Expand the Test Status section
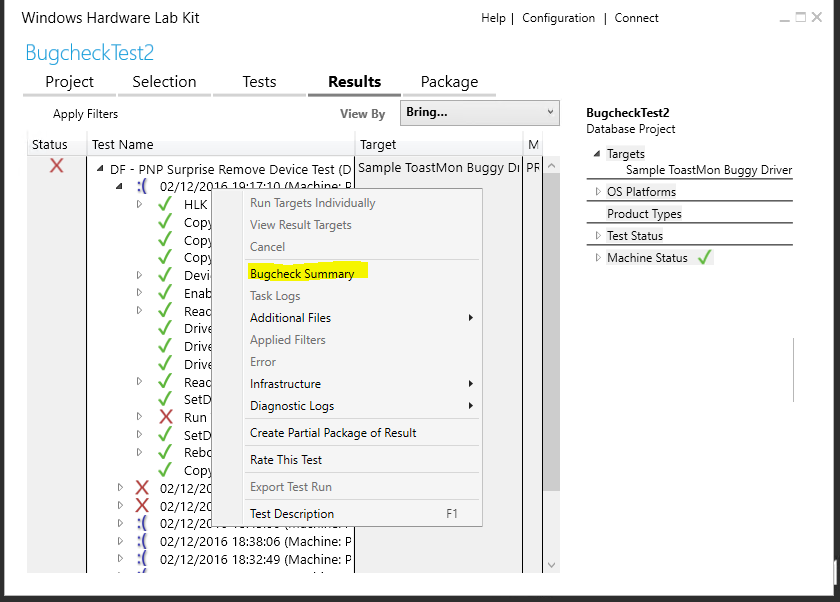The image size is (840, 602). 598,236
